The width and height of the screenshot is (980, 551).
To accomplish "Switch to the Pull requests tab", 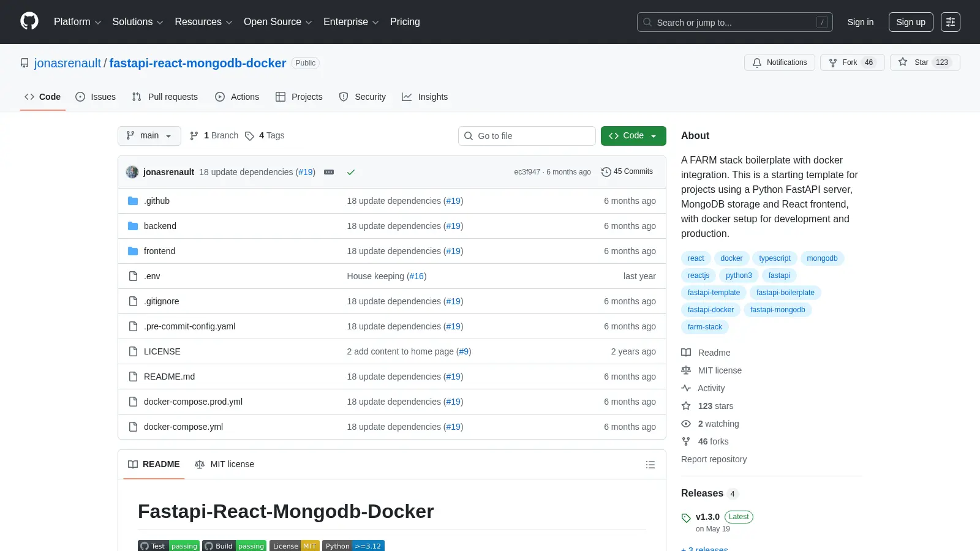I will [165, 97].
